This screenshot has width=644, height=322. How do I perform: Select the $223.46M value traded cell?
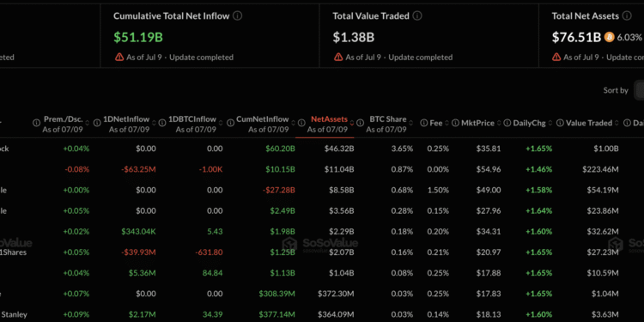(x=600, y=169)
